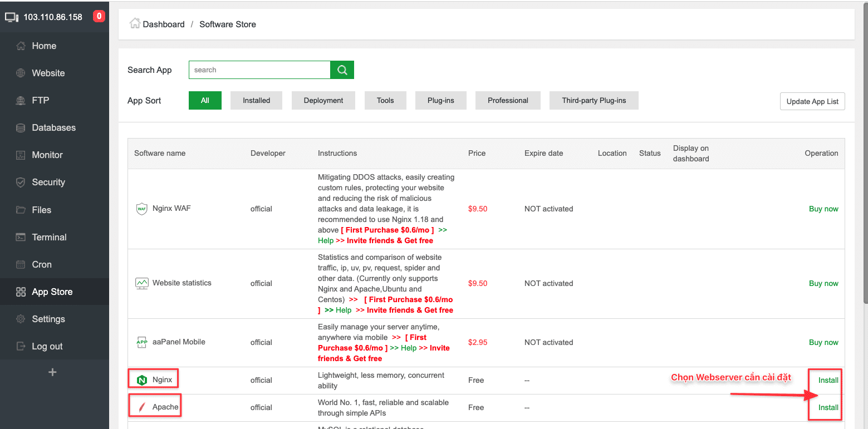The width and height of the screenshot is (868, 429).
Task: Click the Apache feather icon
Action: tap(141, 406)
